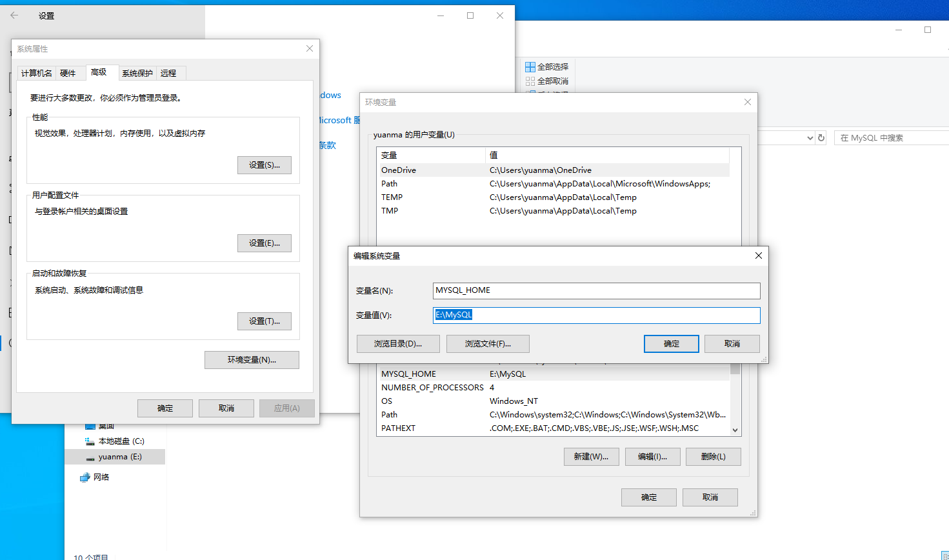Confirm the edit system variable dialog

pyautogui.click(x=672, y=344)
